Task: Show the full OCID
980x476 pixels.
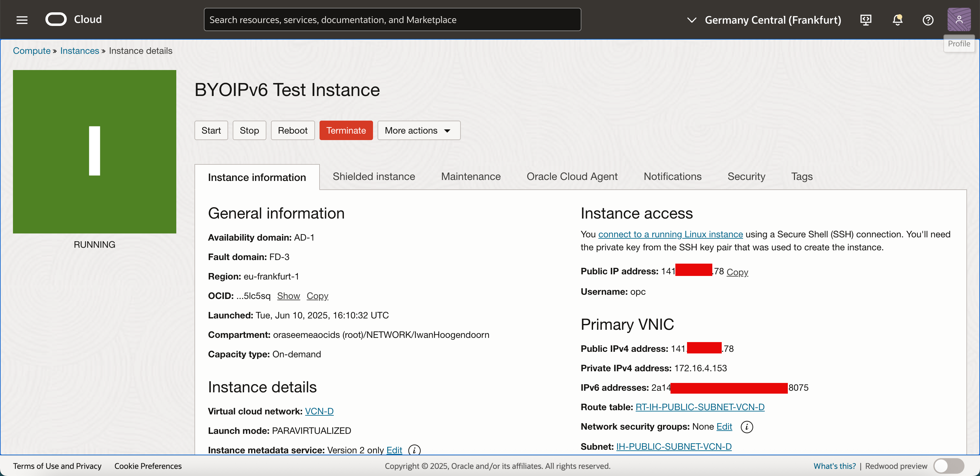Action: (x=288, y=296)
